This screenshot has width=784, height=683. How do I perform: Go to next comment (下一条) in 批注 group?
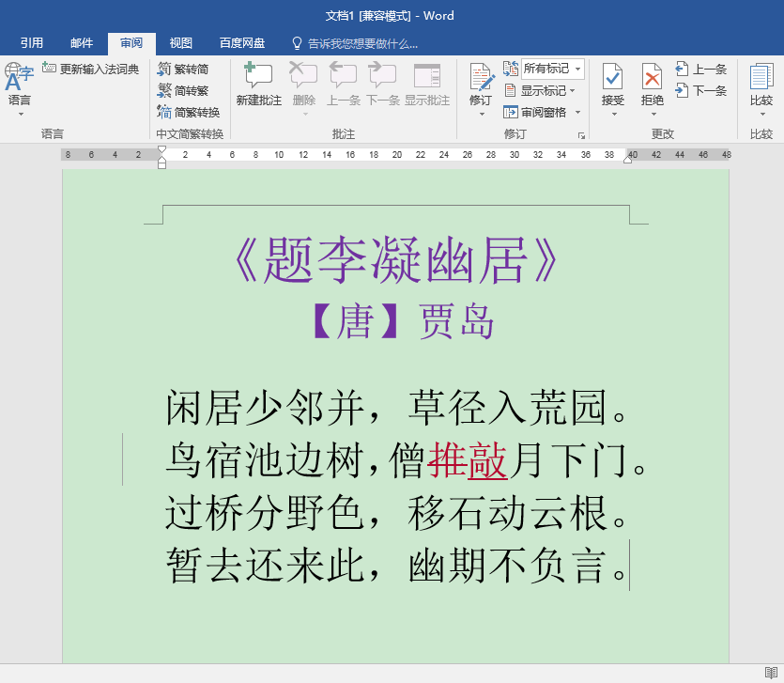pos(382,84)
